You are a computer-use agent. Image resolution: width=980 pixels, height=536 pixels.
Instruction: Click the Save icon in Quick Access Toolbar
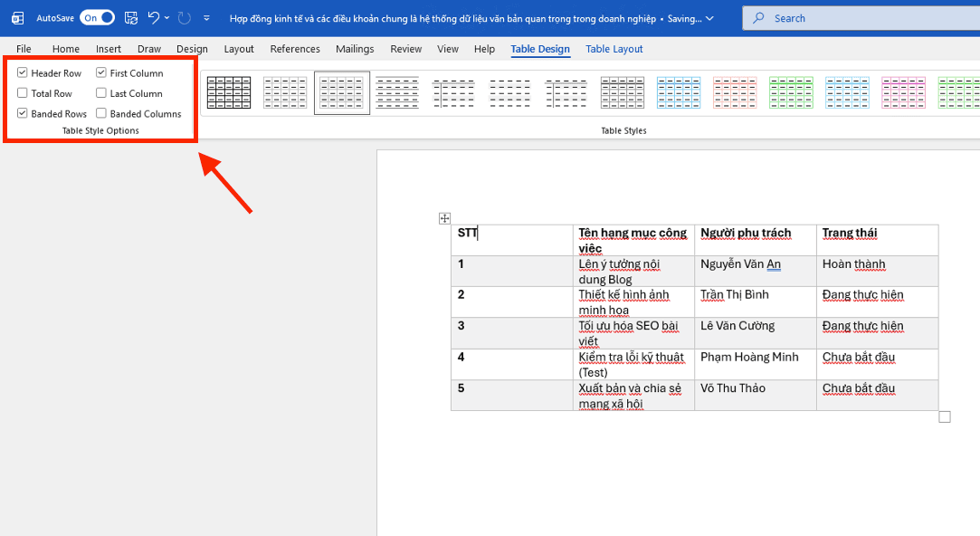pyautogui.click(x=131, y=18)
